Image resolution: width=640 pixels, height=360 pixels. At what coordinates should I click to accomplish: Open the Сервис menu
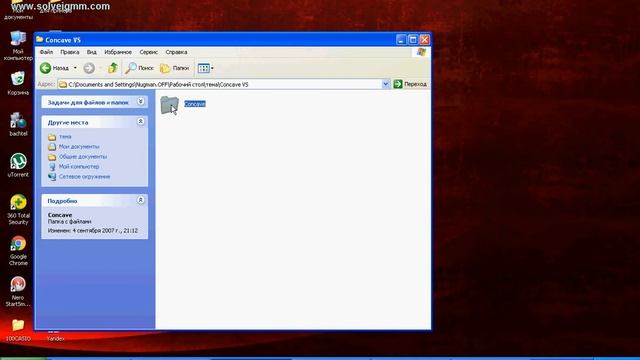tap(149, 52)
